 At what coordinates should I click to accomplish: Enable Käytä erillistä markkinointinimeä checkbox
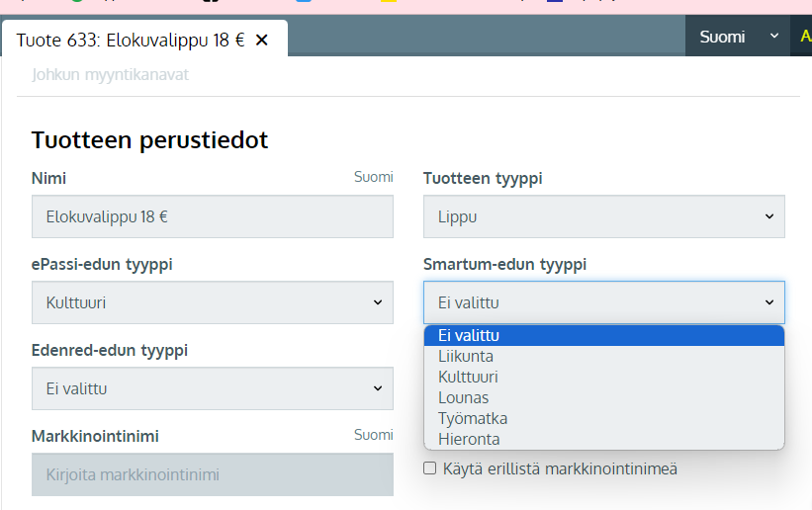pos(429,468)
